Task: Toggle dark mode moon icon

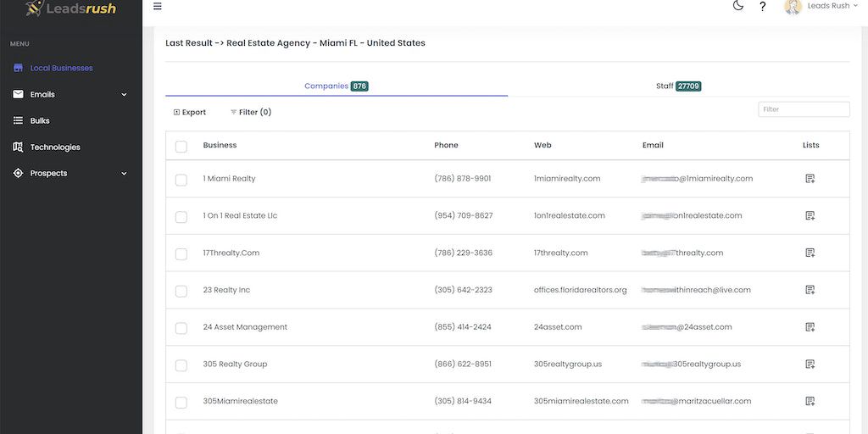Action: point(737,6)
